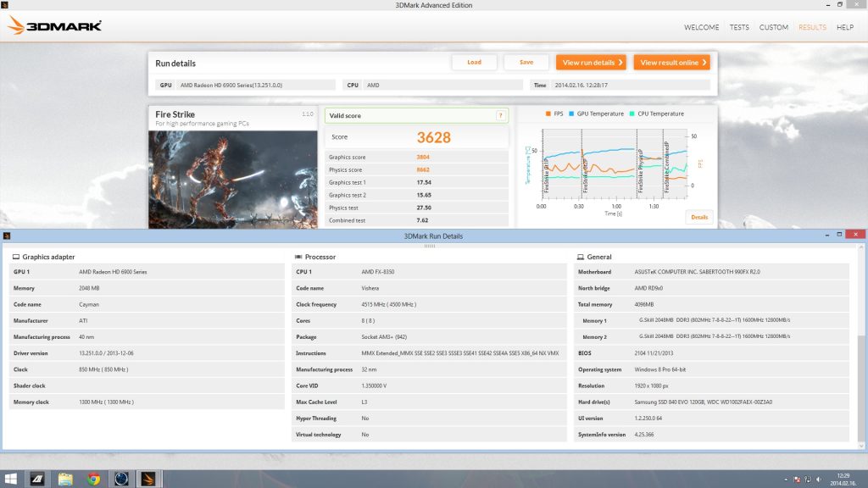Click the system tray volume icon

pos(819,480)
